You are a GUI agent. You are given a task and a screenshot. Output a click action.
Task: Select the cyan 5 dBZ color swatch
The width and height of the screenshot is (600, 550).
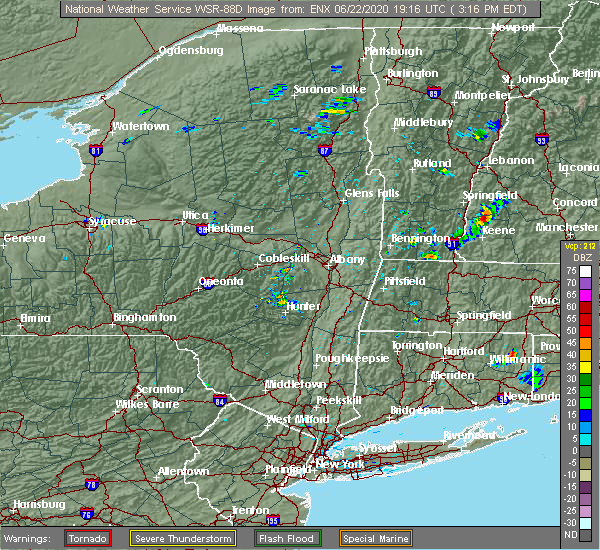tap(585, 439)
